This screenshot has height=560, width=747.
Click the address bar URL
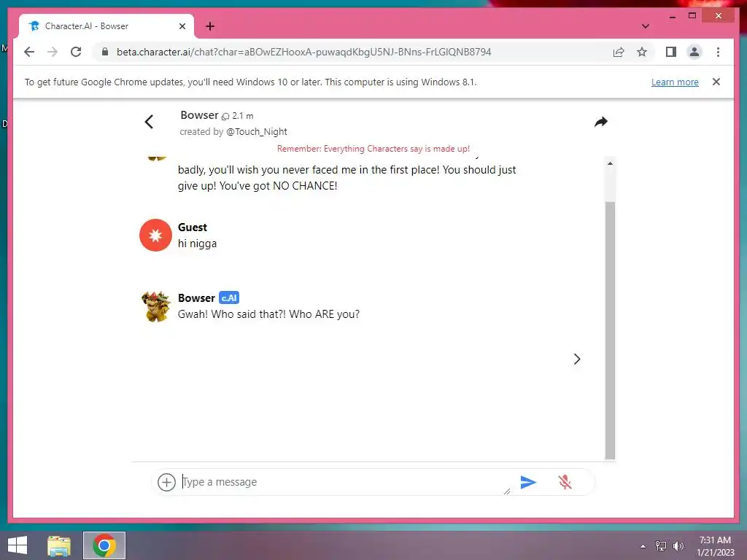(x=303, y=52)
